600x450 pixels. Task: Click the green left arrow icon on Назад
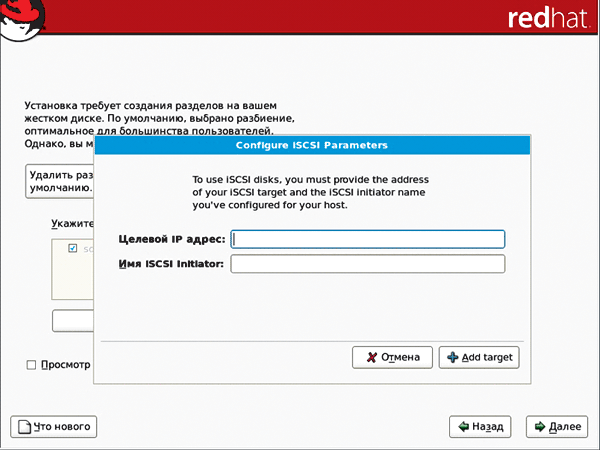463,426
